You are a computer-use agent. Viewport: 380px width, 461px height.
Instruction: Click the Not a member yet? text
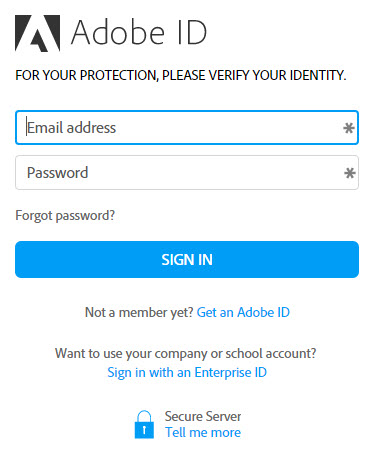tap(139, 312)
